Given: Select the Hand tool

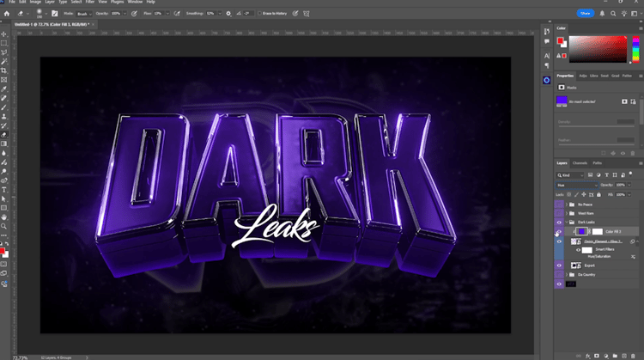Looking at the screenshot, I should coord(4,217).
